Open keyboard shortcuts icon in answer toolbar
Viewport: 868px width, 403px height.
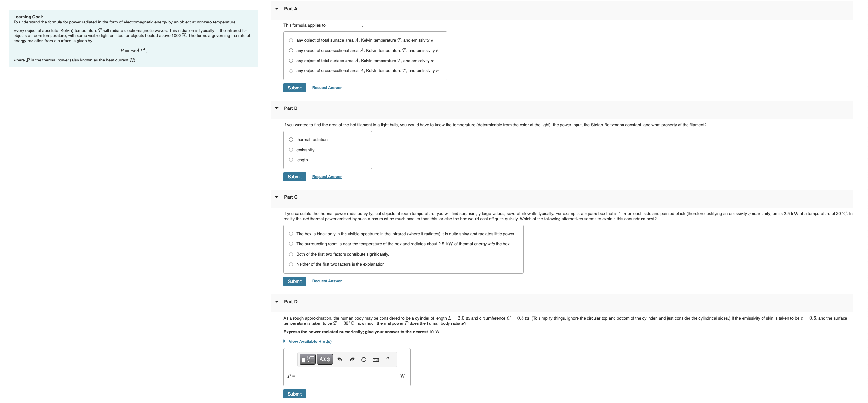tap(376, 360)
